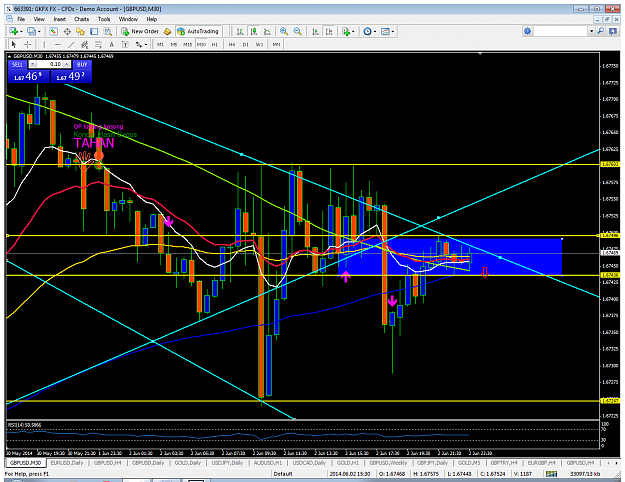The image size is (625, 482).
Task: Click the toolbar search input box
Action: [561, 31]
